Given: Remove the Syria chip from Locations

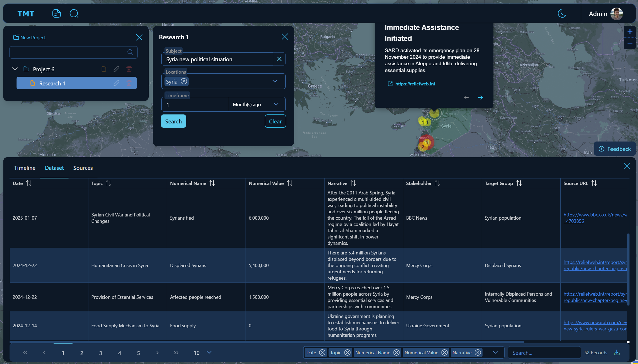Looking at the screenshot, I should [x=184, y=81].
